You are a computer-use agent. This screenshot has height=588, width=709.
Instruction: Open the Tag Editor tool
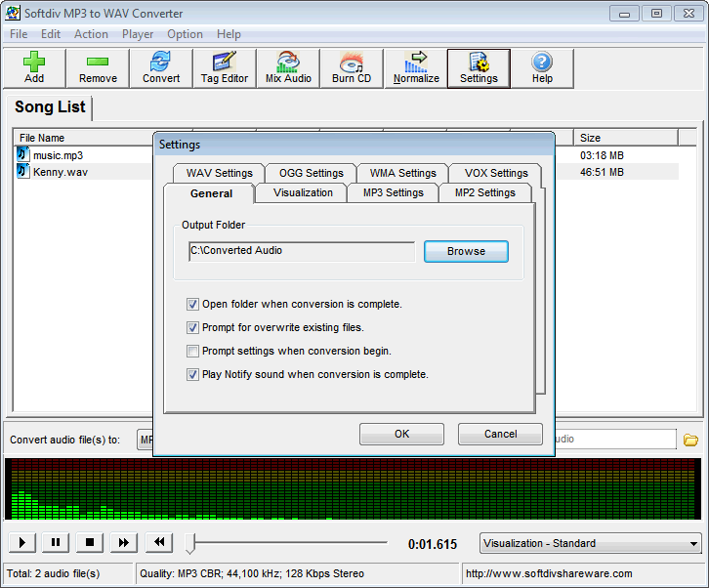pyautogui.click(x=225, y=67)
